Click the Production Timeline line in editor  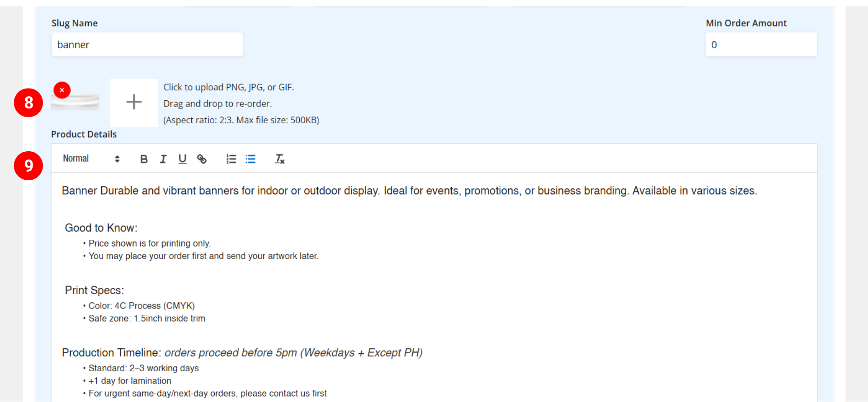242,353
